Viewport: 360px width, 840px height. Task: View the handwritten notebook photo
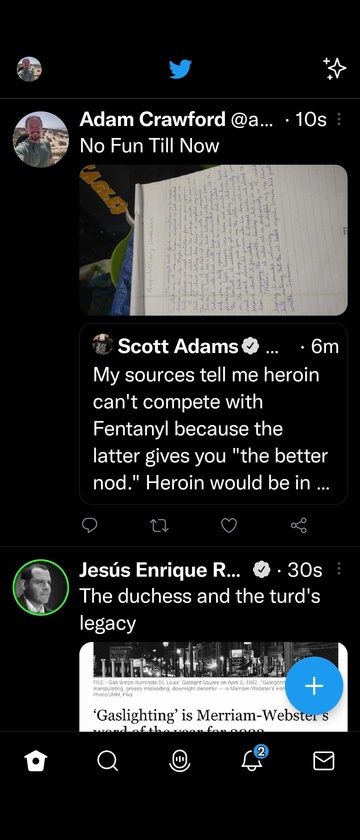click(214, 240)
